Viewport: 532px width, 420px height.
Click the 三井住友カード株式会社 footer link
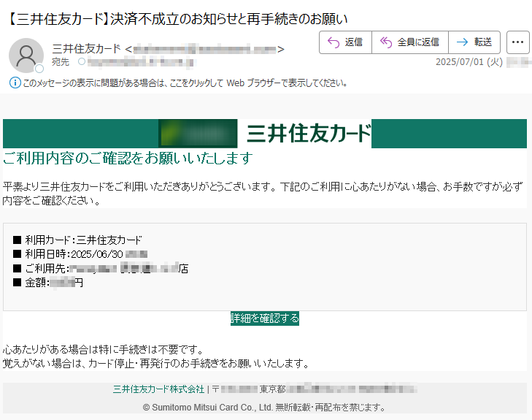(158, 389)
